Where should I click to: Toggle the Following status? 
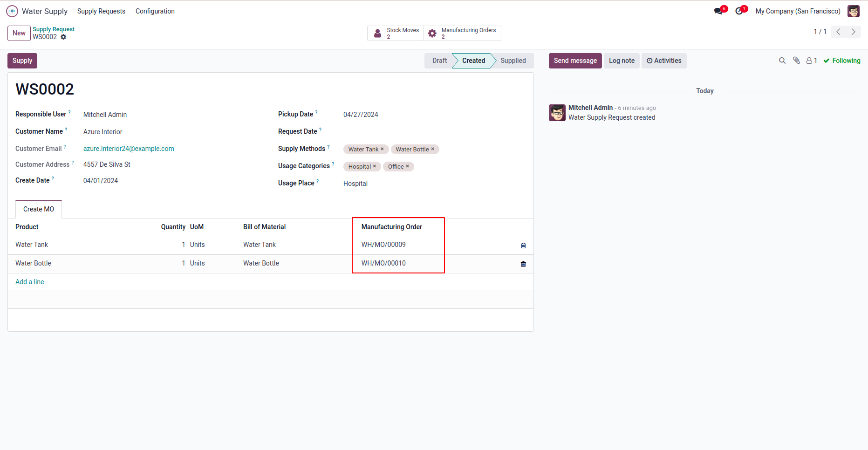(842, 61)
